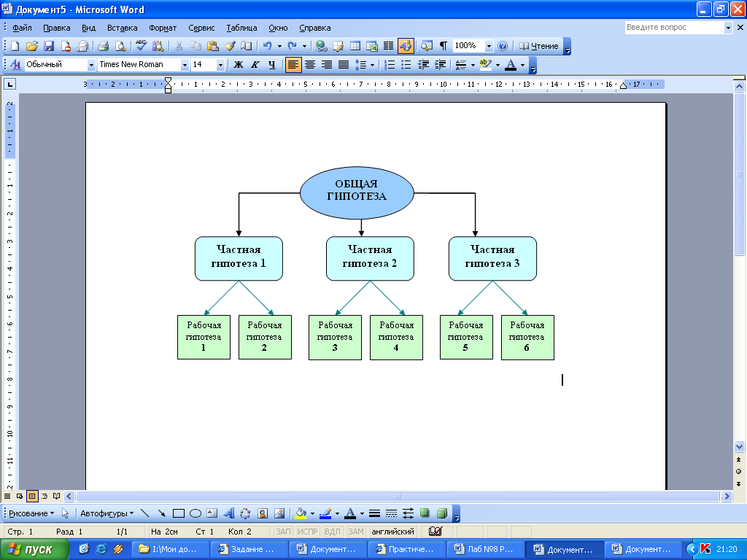Open the I:\Мои до… folder taskbar button

[169, 549]
